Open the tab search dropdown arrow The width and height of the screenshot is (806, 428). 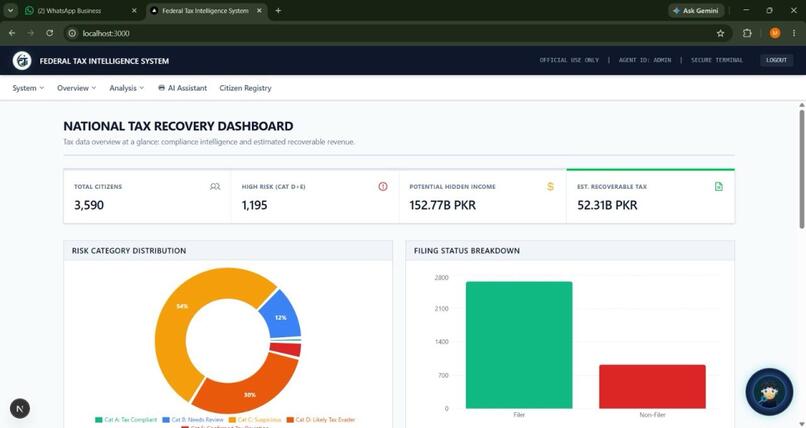(10, 10)
